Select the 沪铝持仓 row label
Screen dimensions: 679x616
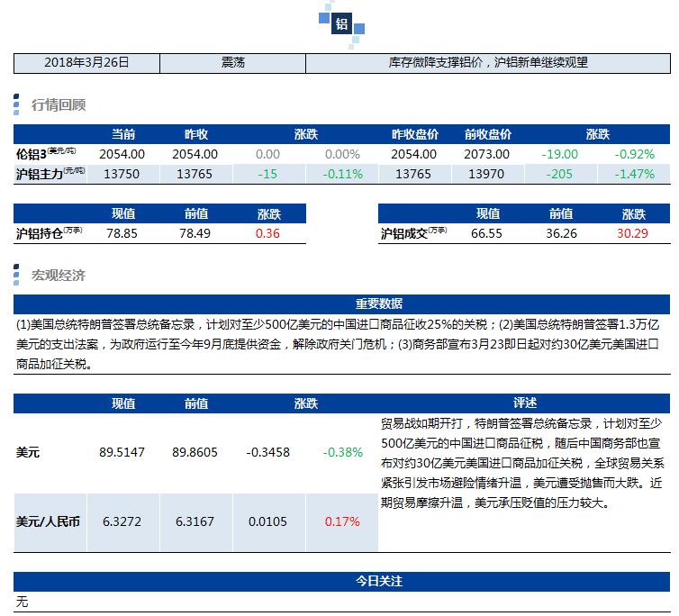(x=49, y=233)
